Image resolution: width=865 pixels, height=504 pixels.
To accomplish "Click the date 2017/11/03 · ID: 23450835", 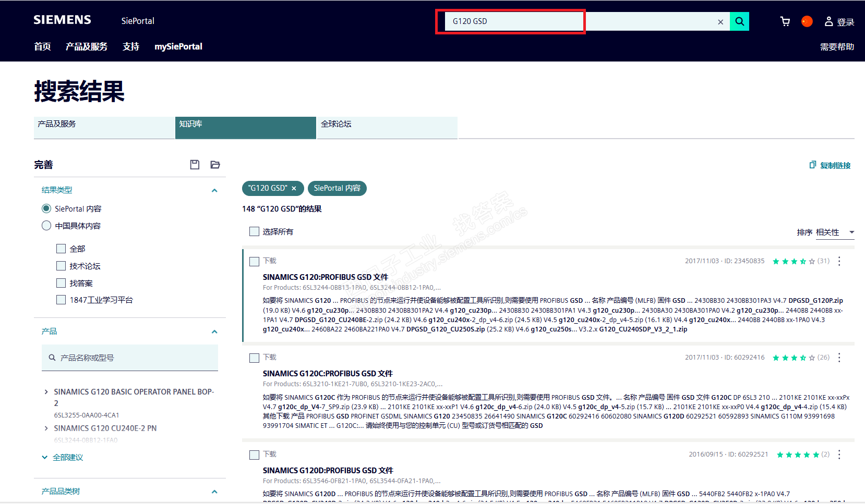I will coord(725,261).
